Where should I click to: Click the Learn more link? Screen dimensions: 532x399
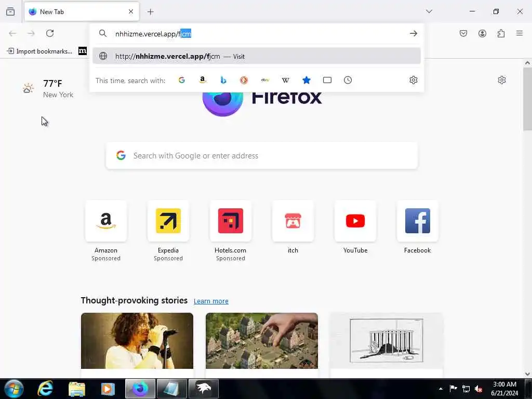click(x=211, y=301)
